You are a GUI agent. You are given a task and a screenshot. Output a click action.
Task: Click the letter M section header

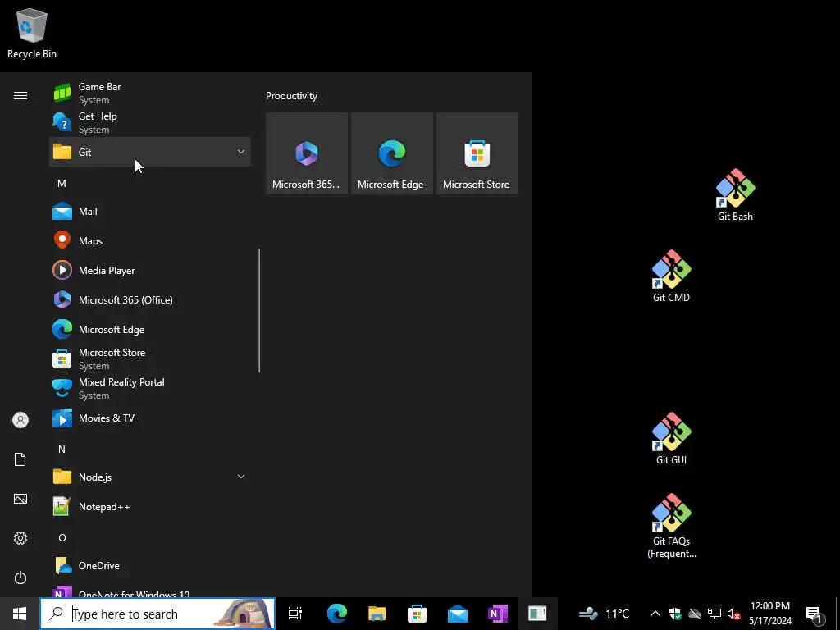[62, 184]
